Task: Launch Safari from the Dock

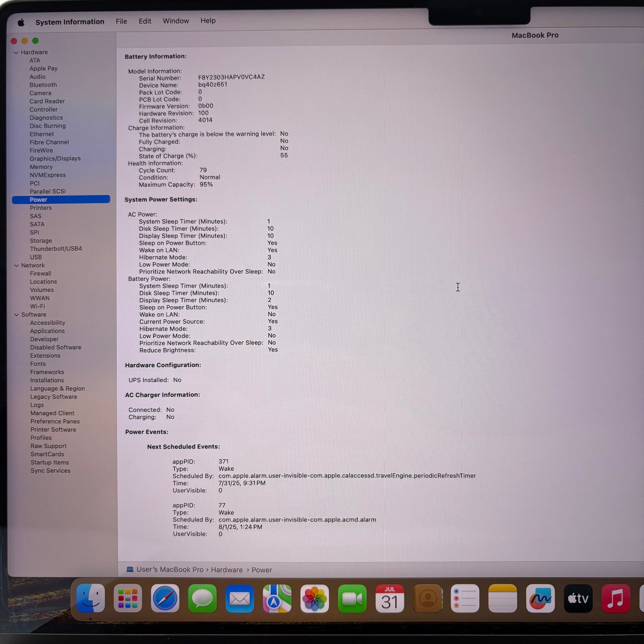Action: [x=165, y=598]
